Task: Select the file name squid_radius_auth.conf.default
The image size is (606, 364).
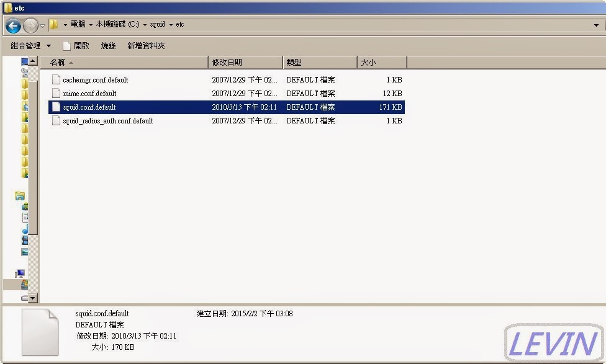Action: click(x=108, y=121)
